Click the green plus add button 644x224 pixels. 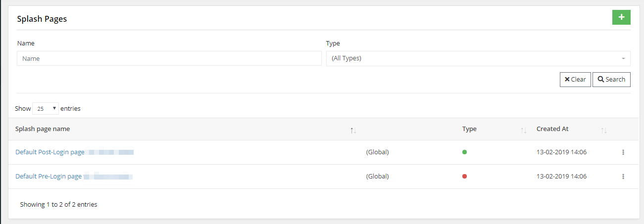621,17
